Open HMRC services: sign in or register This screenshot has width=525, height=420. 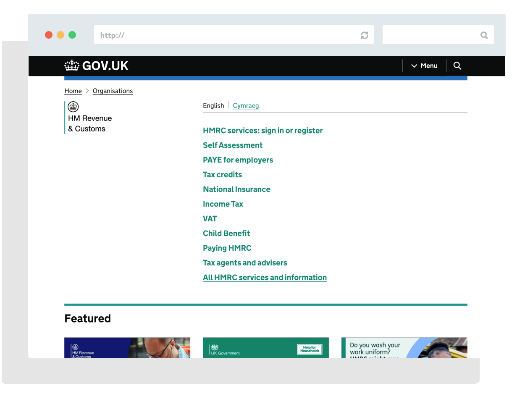pyautogui.click(x=262, y=131)
